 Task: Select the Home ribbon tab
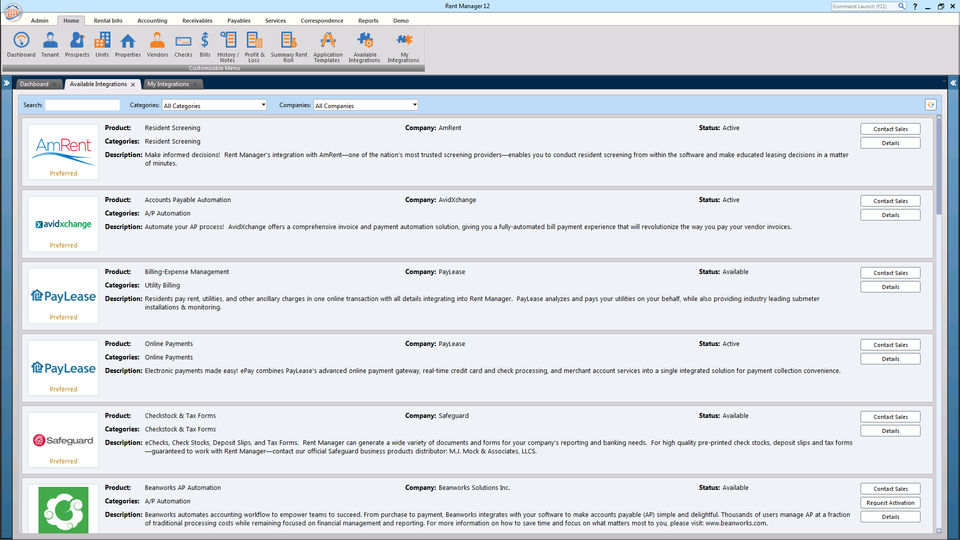point(71,21)
